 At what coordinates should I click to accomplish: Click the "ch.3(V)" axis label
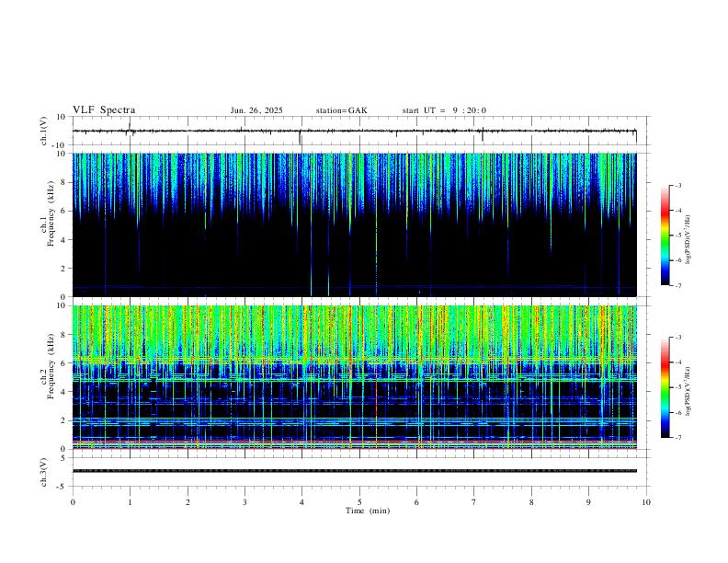(44, 472)
